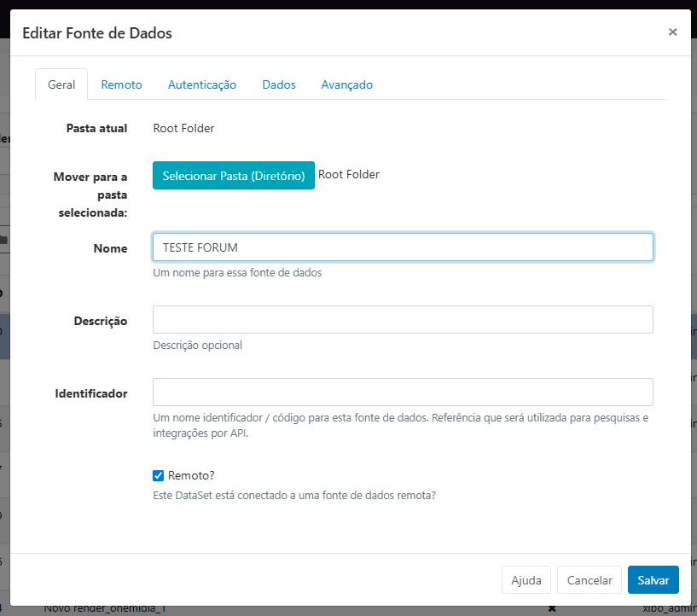This screenshot has width=697, height=616.
Task: Cancel editing via Cancelar
Action: click(589, 579)
